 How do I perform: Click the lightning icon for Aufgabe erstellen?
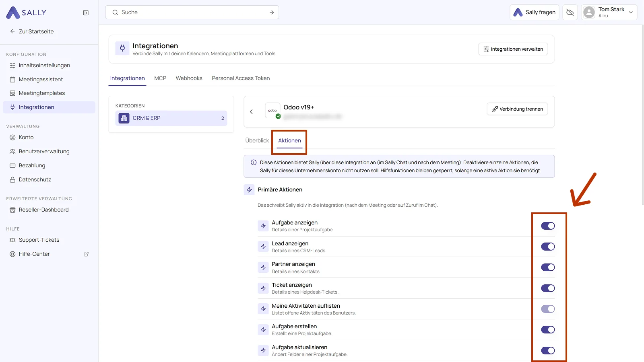[263, 330]
